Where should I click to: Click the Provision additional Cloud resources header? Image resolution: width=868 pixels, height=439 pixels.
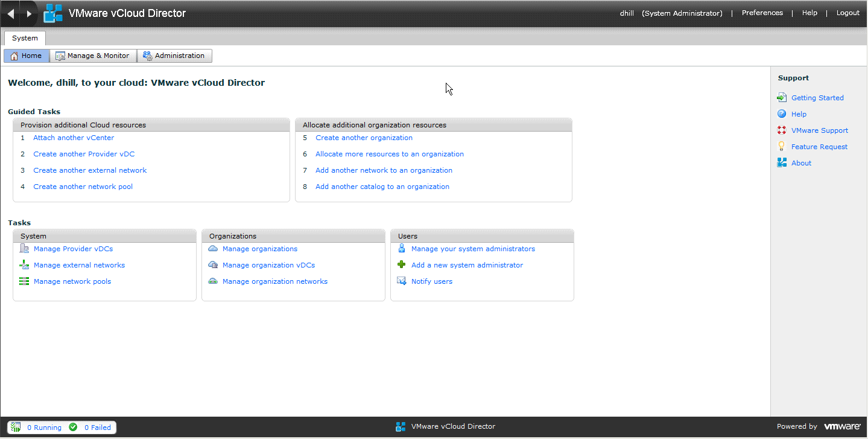tap(151, 125)
